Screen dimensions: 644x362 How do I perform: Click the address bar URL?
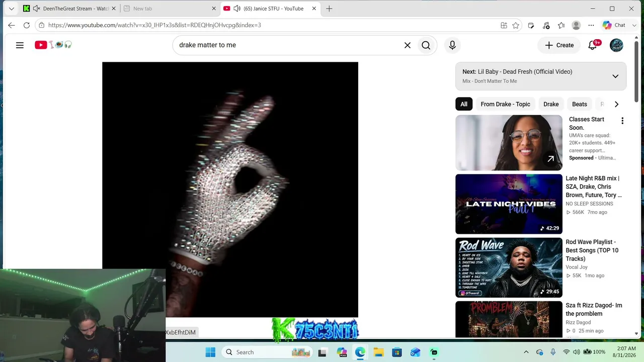(154, 25)
